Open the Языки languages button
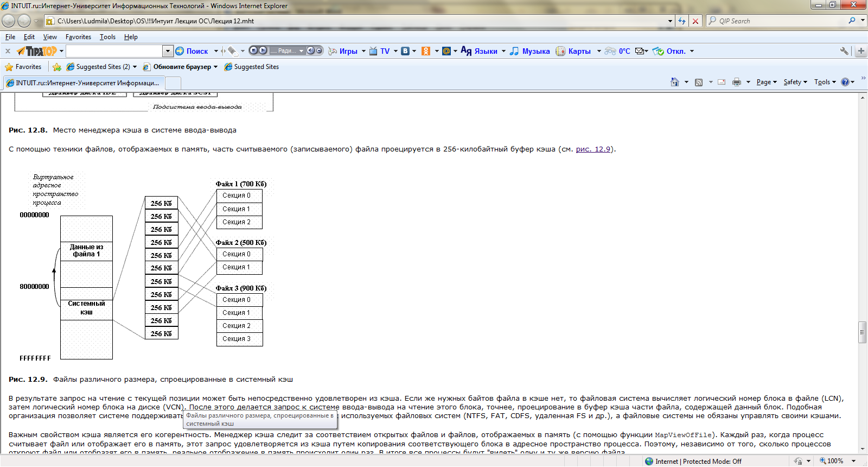Image resolution: width=868 pixels, height=467 pixels. 479,51
